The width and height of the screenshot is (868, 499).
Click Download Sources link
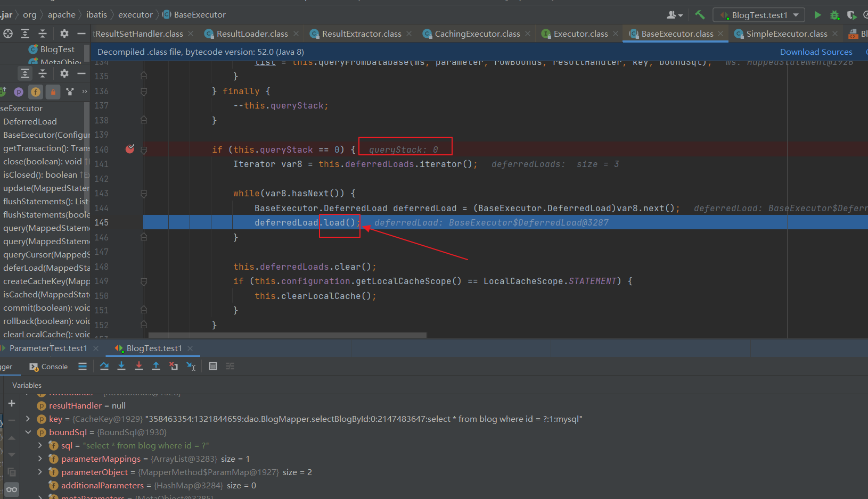click(x=816, y=52)
